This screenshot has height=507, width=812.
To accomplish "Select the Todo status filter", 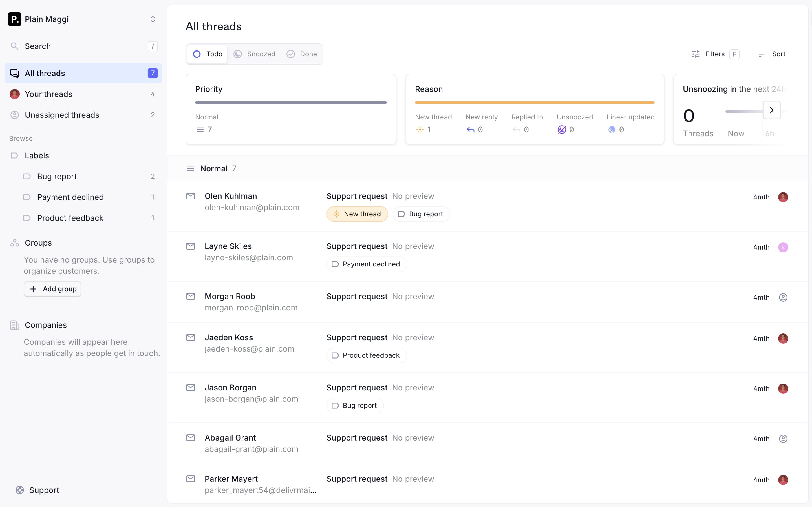I will 207,54.
